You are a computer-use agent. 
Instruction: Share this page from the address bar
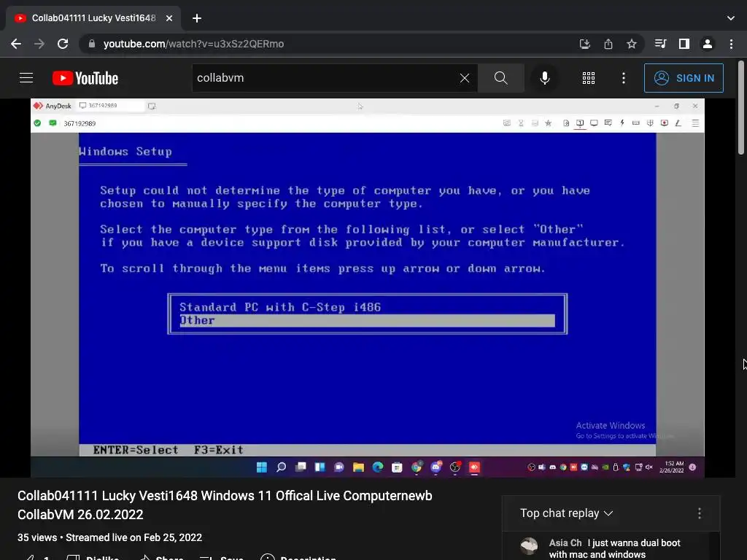[x=608, y=44]
